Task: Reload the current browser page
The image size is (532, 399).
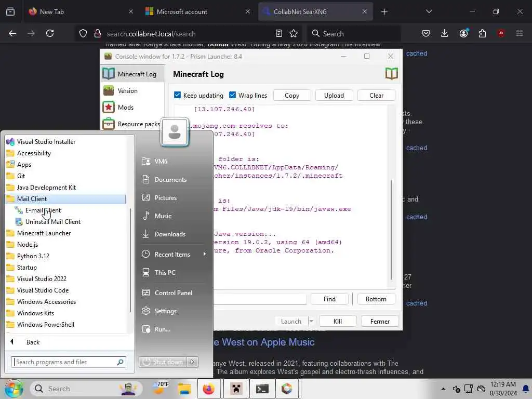Action: [x=50, y=33]
